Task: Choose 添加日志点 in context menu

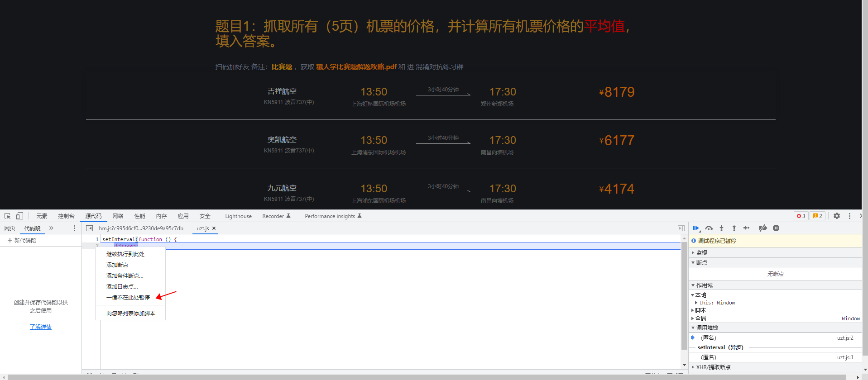Action: tap(130, 287)
